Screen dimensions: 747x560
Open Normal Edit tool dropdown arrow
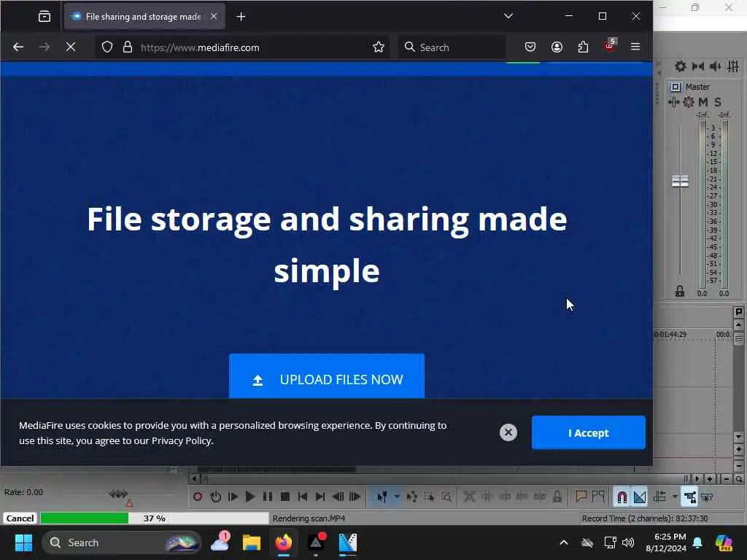coord(397,497)
